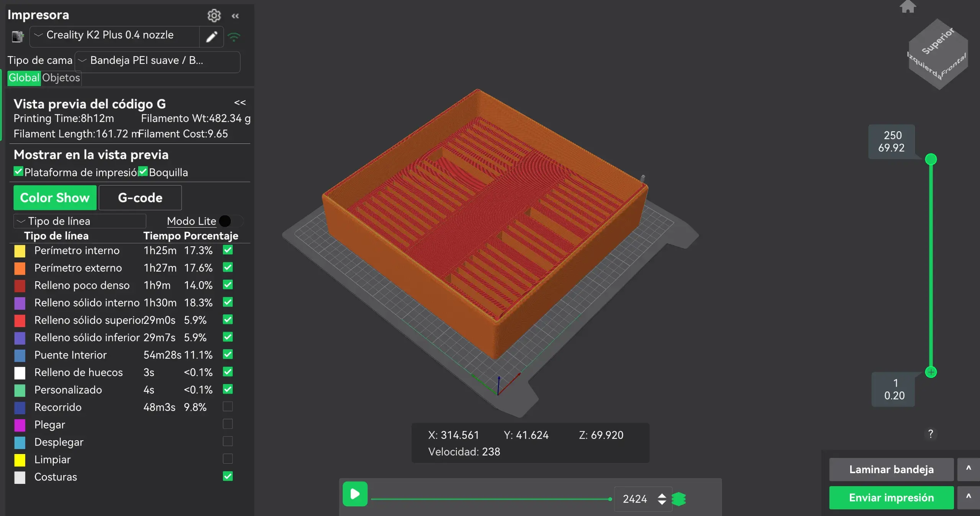
Task: Click the horizontal move progress slider track
Action: (x=491, y=499)
